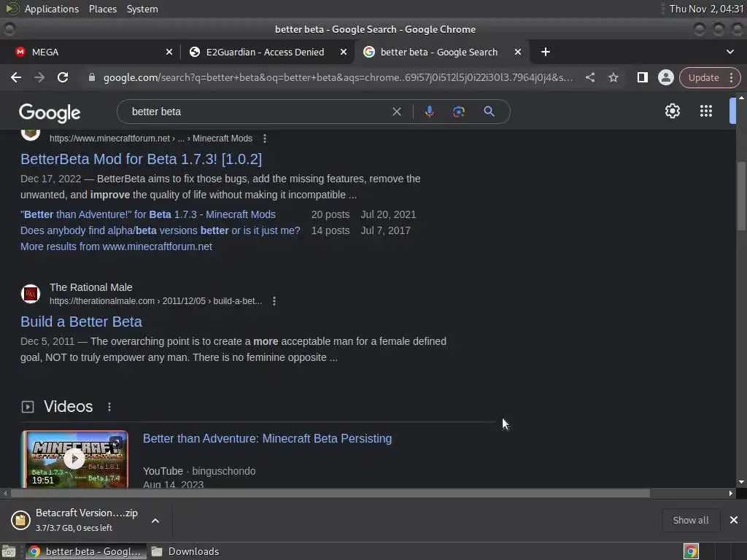This screenshot has height=560, width=747.
Task: Switch to better beta Chrome taskbar window
Action: [x=86, y=551]
